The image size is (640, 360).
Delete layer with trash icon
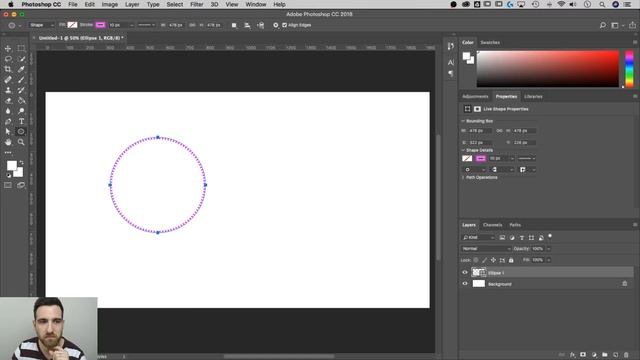[626, 355]
